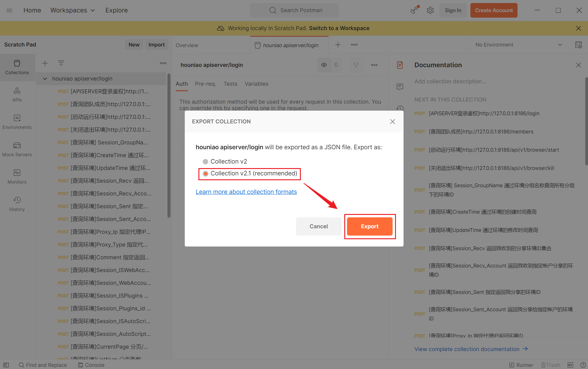
Task: Open Collections in the sidebar
Action: 17,67
